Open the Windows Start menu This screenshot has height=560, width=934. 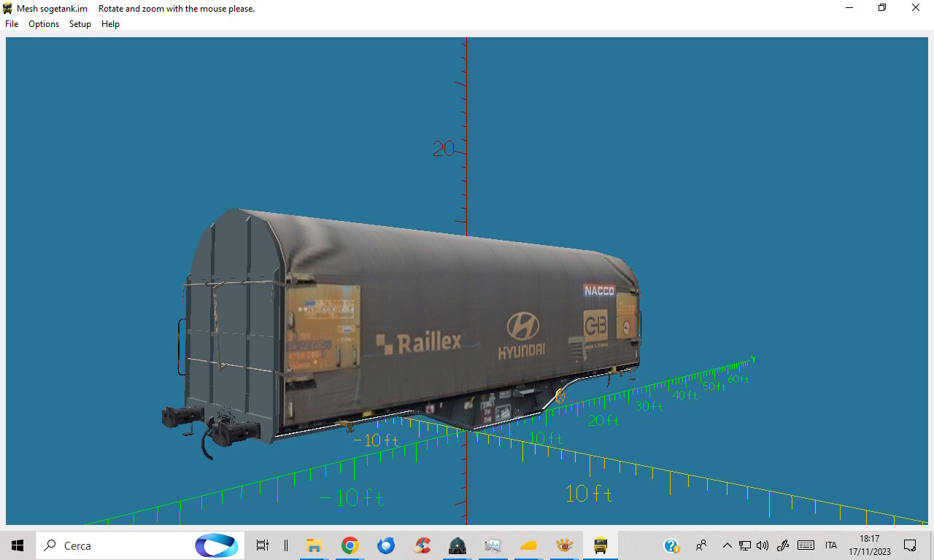pyautogui.click(x=18, y=545)
